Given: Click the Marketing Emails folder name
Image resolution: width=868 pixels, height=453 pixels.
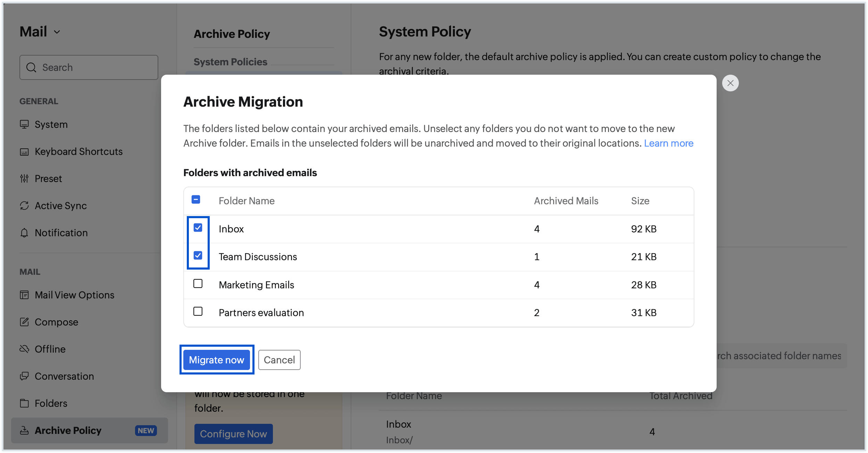Looking at the screenshot, I should (x=256, y=285).
